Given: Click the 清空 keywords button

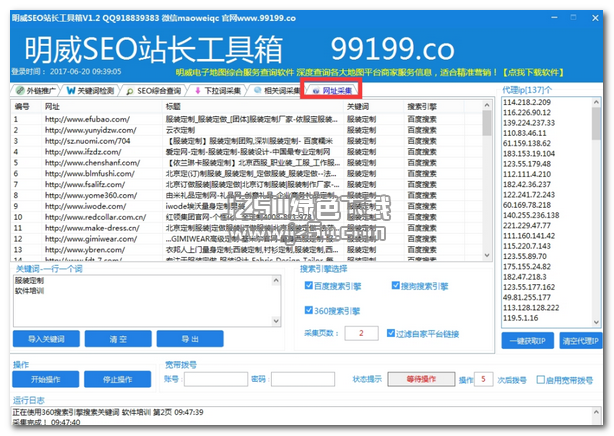Looking at the screenshot, I should tap(118, 339).
